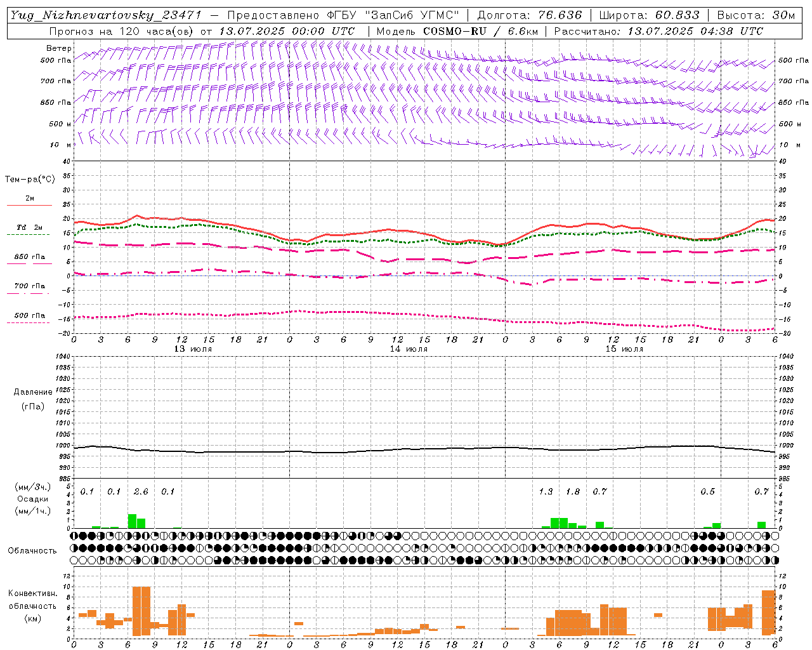Select the (мм/3ч.) precipitation unit label
Image resolution: width=812 pixels, height=650 pixels.
pos(33,487)
